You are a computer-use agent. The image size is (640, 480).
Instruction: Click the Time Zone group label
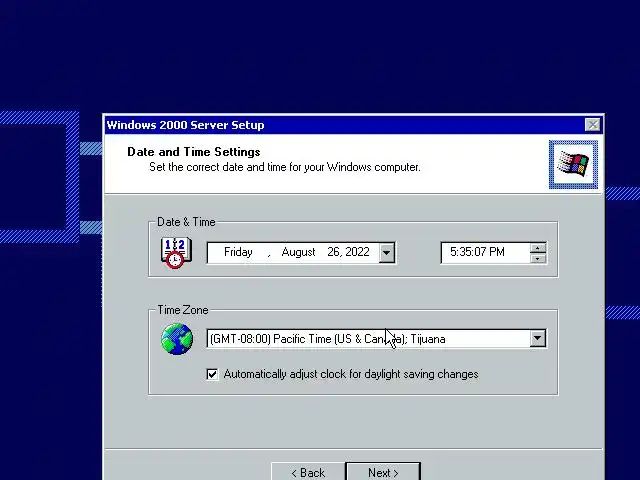(183, 310)
